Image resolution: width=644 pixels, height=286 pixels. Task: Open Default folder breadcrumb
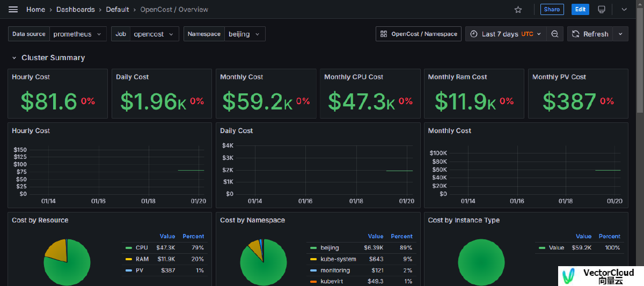118,10
